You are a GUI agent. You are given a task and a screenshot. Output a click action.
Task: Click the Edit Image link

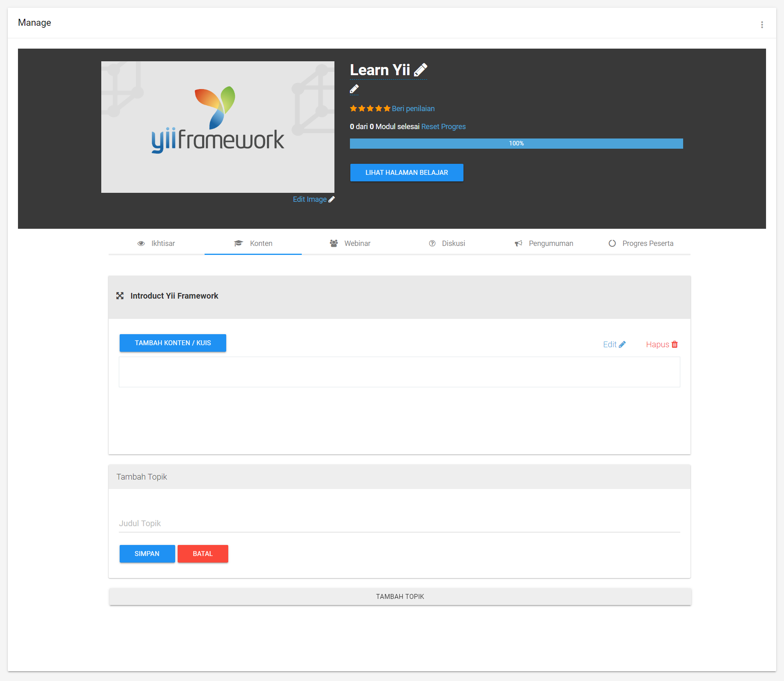(x=310, y=199)
